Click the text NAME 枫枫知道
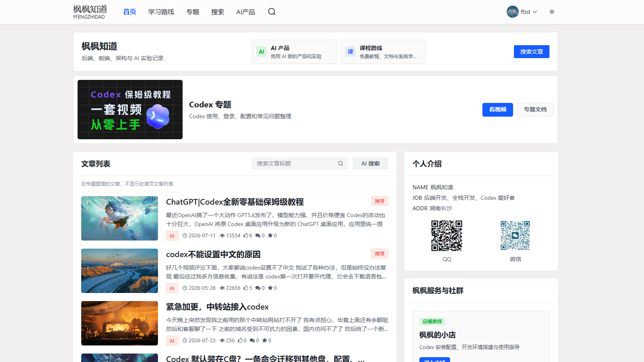The height and width of the screenshot is (362, 644). (x=433, y=187)
